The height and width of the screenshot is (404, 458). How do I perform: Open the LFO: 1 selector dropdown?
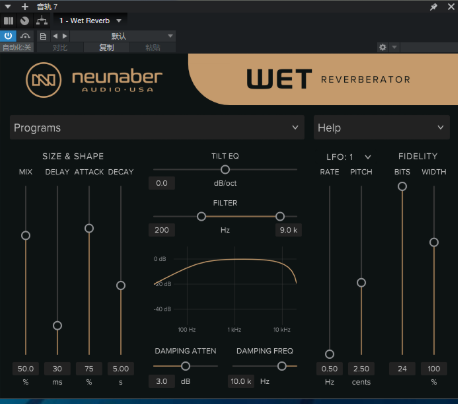(x=348, y=157)
